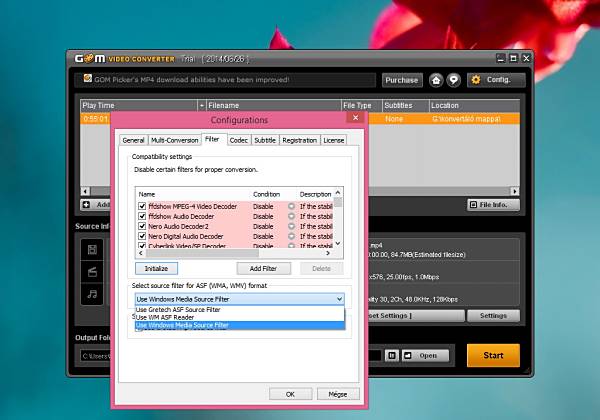Toggle Cyberlink Video/SP Decoder checkbox
This screenshot has height=420, width=600.
pos(142,246)
